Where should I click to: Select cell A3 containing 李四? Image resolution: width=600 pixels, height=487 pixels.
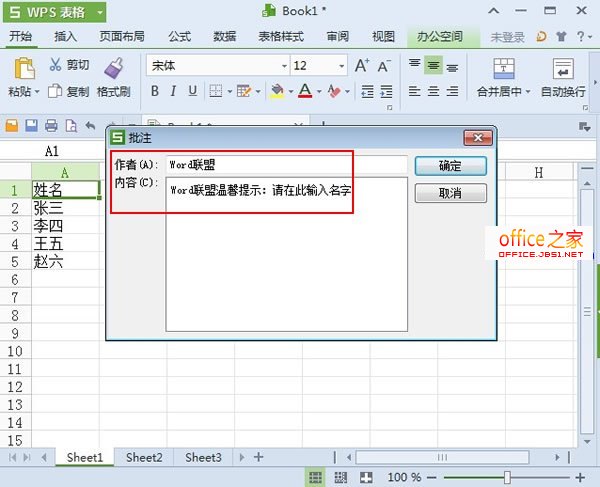[65, 226]
